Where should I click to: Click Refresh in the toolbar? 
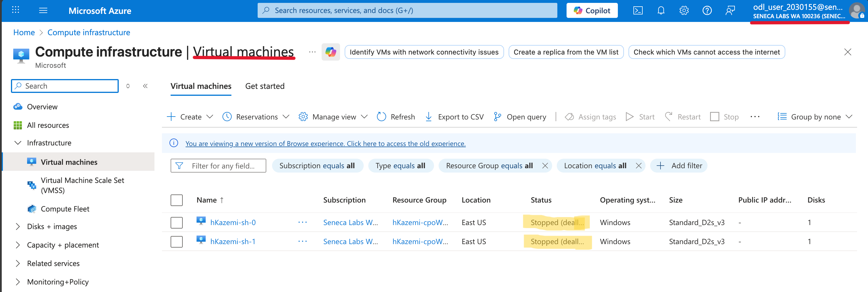coord(396,117)
